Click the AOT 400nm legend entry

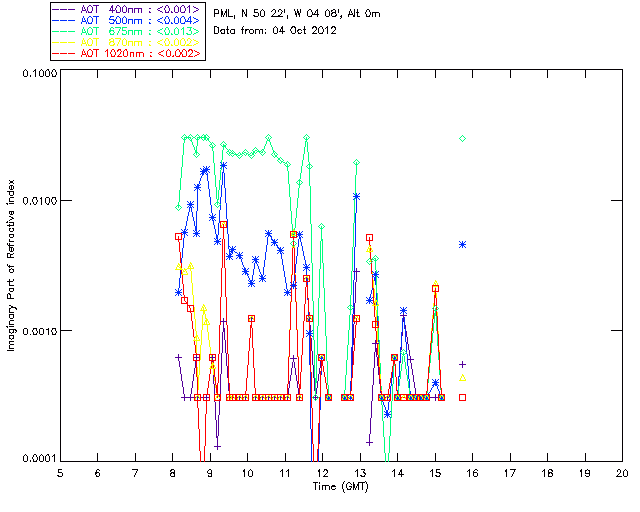click(127, 9)
